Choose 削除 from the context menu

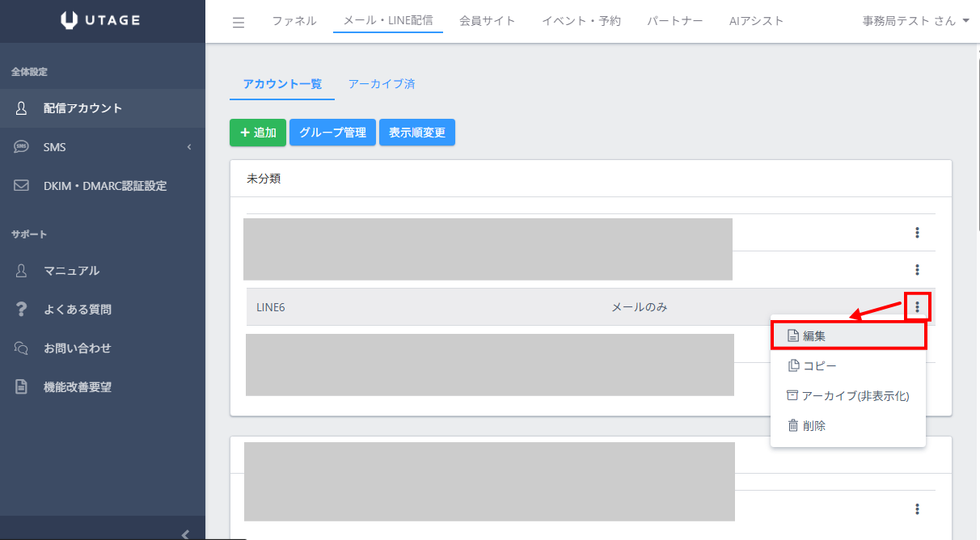813,426
